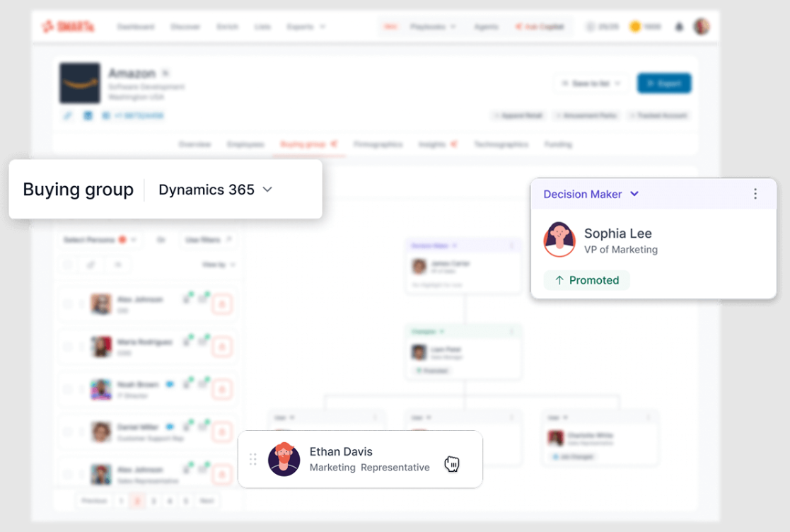Image resolution: width=790 pixels, height=532 pixels.
Task: Open the Dashboard nav item
Action: coord(136,27)
